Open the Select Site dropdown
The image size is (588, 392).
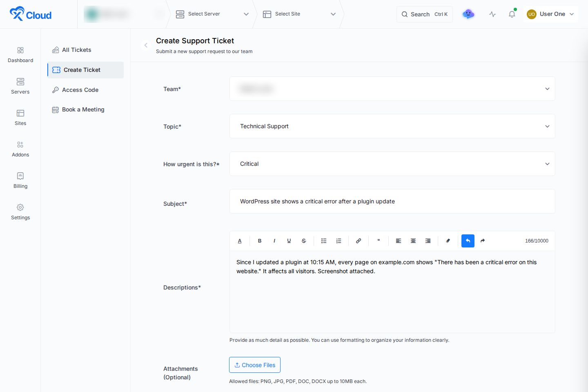pyautogui.click(x=299, y=14)
